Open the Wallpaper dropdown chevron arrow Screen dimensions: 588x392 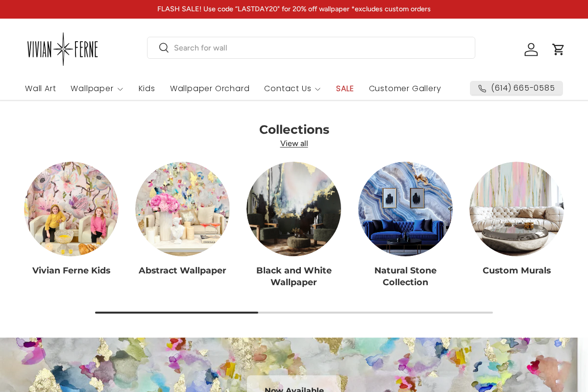click(x=120, y=89)
